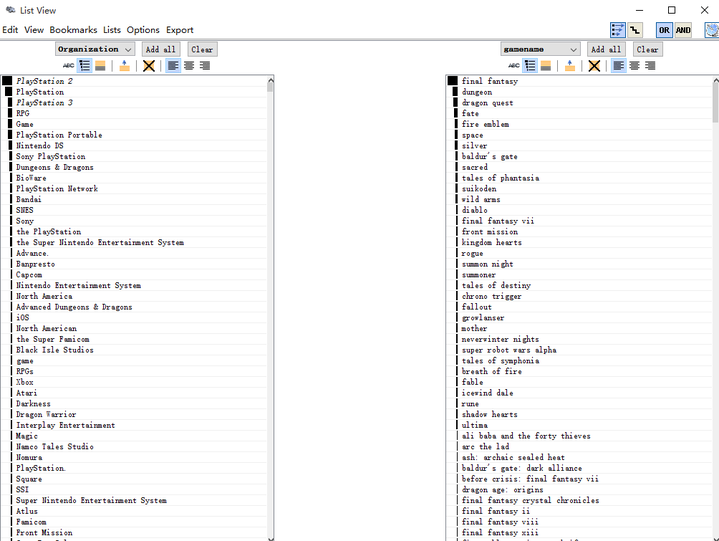Select 'tales of phantasia' row
Screen dimensions: 719x541
[x=580, y=178]
